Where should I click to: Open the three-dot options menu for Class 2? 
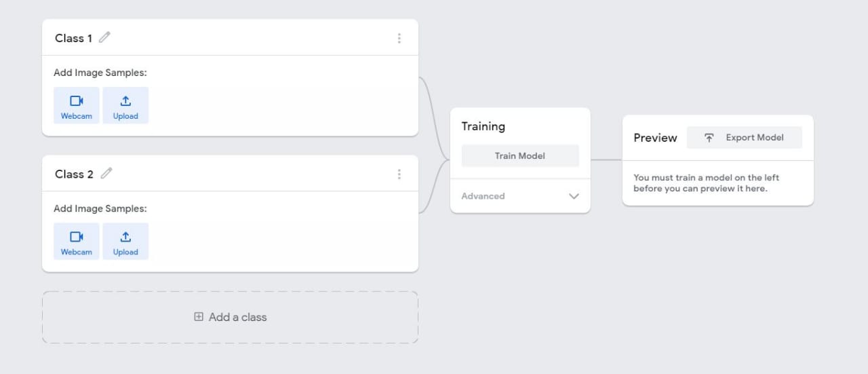point(399,174)
